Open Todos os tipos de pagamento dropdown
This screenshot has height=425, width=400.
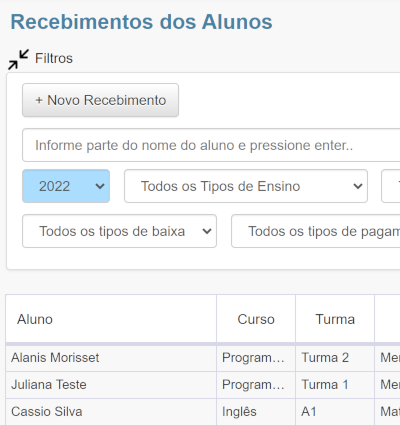pyautogui.click(x=316, y=231)
